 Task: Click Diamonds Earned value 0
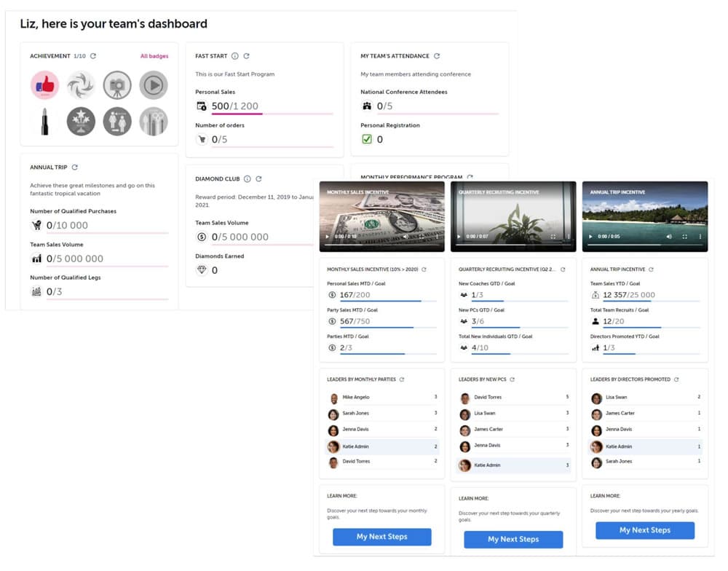click(215, 270)
